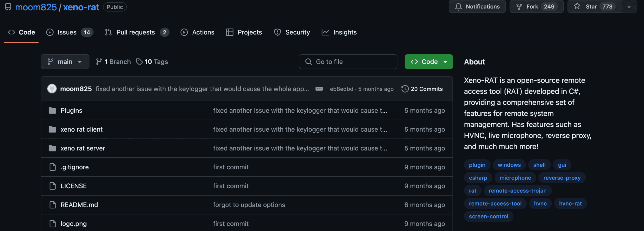View the 1 Branch list
Screen dimensions: 644x231
tap(113, 62)
